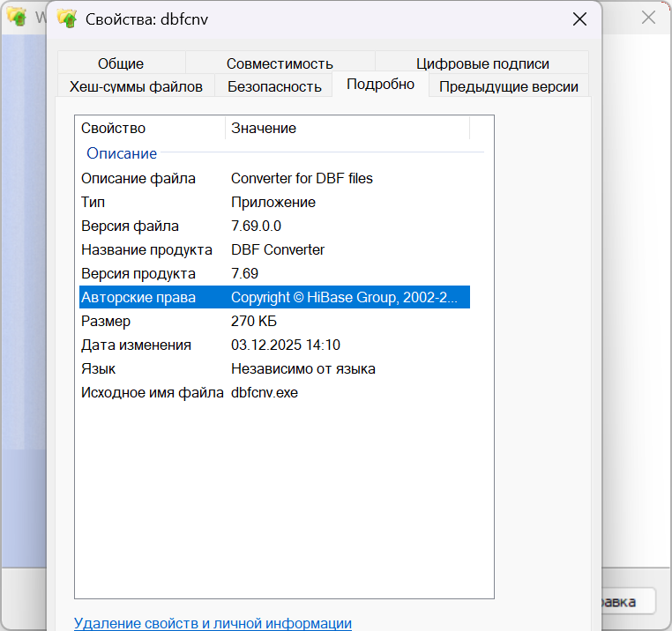Image resolution: width=672 pixels, height=631 pixels.
Task: Select the Название продукта row
Action: point(275,249)
